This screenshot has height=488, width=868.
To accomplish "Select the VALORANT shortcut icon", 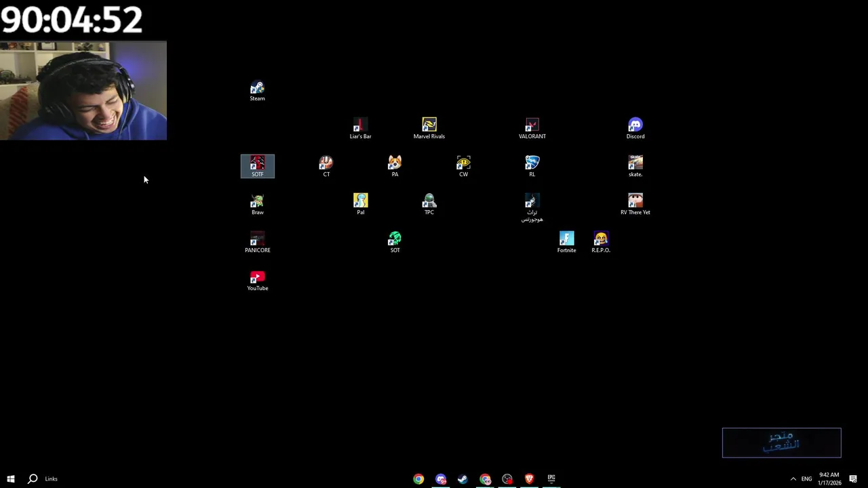I will (x=532, y=129).
